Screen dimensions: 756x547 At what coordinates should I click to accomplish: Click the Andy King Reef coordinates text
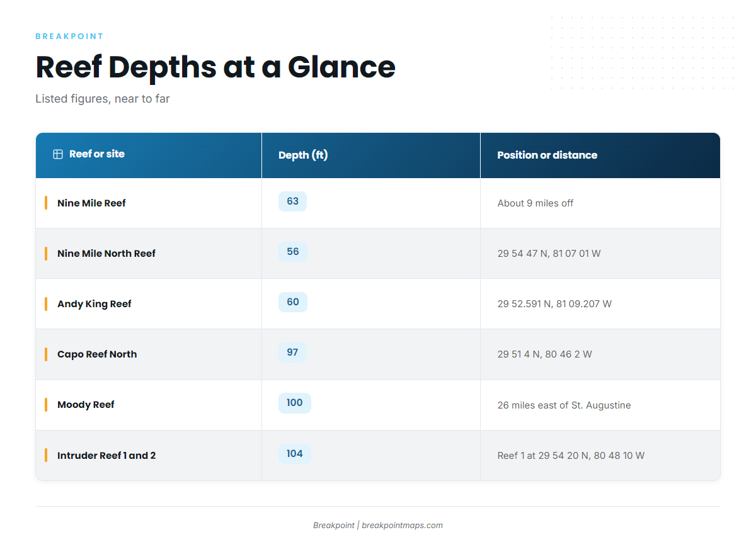coord(554,304)
